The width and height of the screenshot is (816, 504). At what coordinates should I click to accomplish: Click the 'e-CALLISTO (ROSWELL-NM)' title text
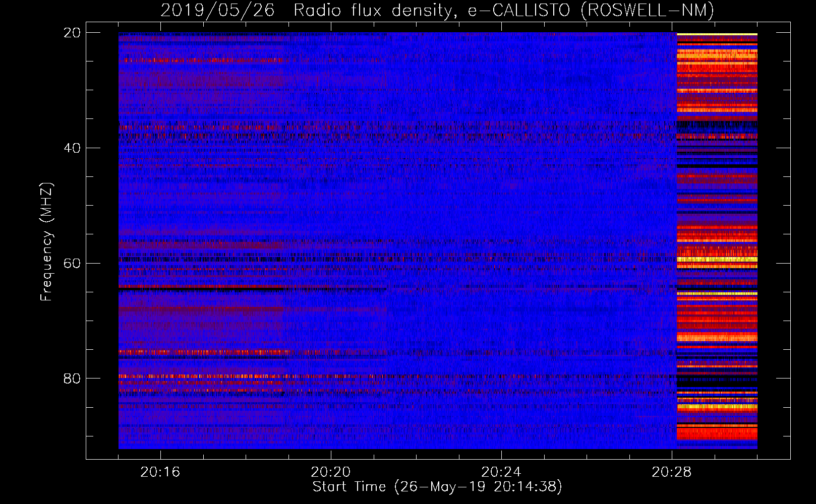[591, 11]
